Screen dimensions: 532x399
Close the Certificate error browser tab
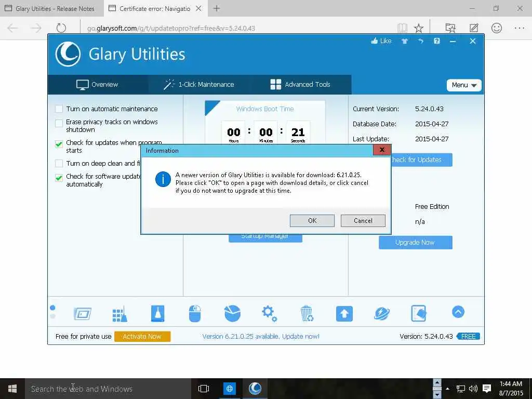tap(199, 8)
